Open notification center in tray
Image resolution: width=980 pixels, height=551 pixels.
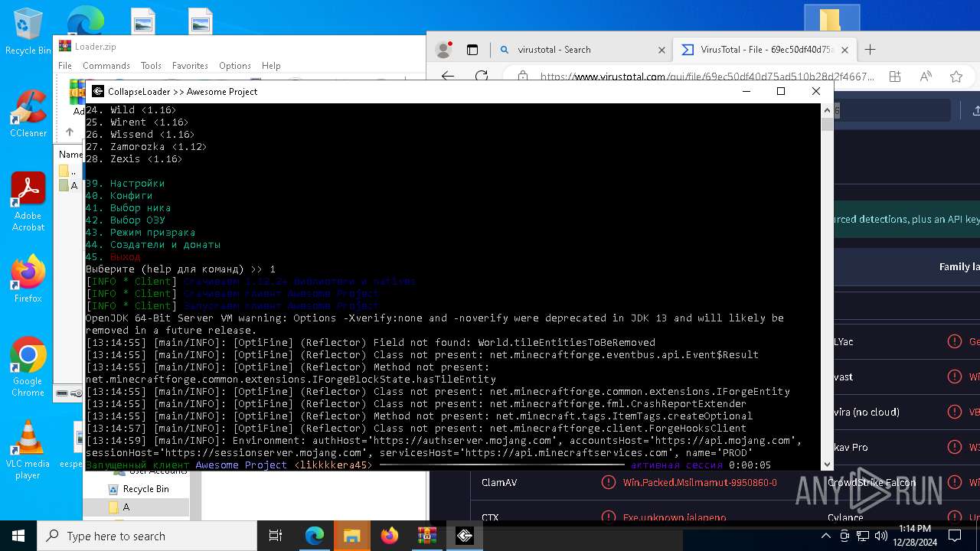[x=955, y=536]
